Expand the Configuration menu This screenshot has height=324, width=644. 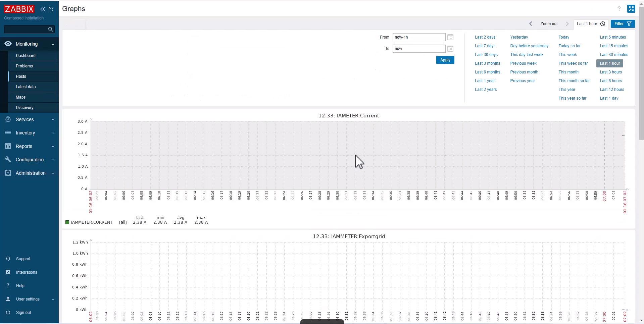pyautogui.click(x=29, y=160)
